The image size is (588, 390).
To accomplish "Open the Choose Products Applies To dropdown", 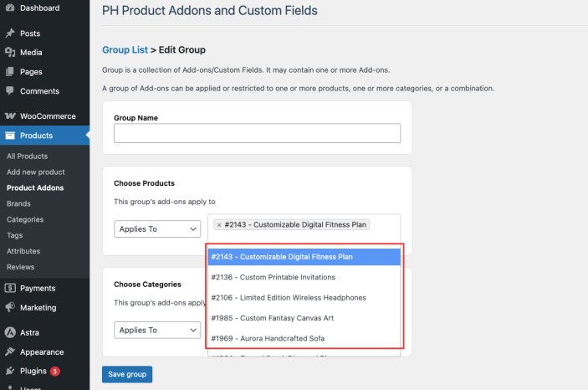I will click(x=157, y=228).
